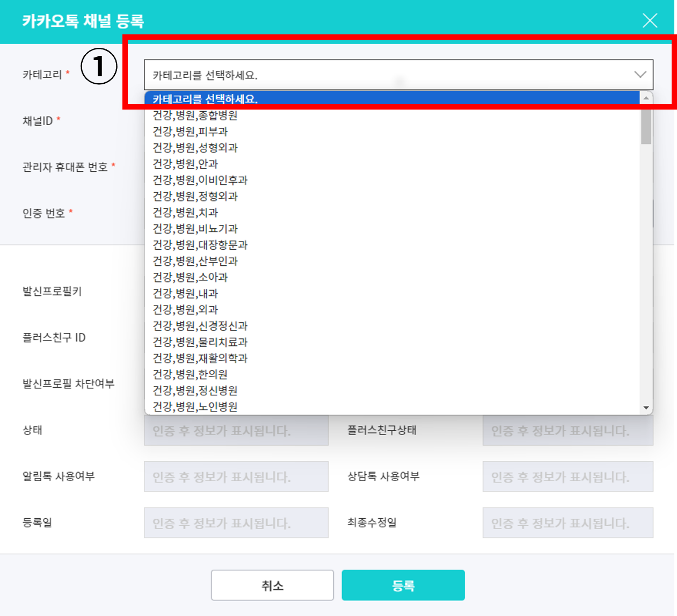Open the 카테고리 dropdown chevron

(x=640, y=75)
